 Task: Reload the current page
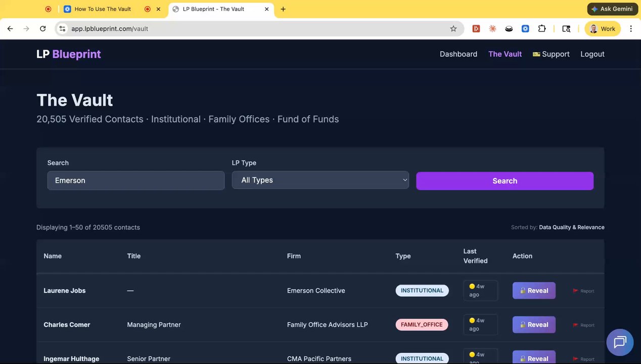coord(43,29)
